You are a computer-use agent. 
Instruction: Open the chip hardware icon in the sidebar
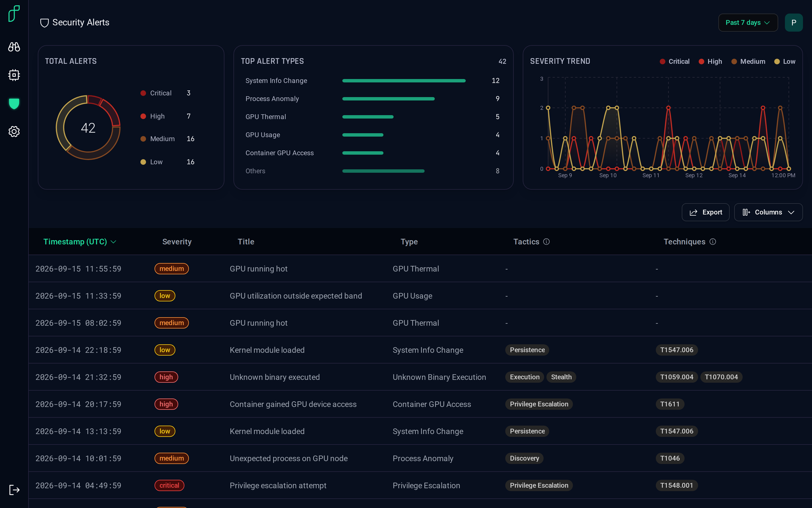(14, 75)
